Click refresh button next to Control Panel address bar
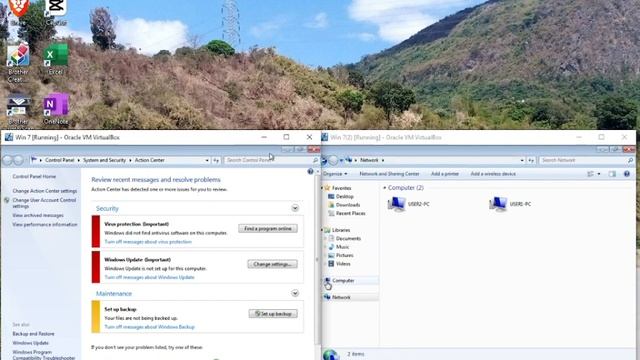Image resolution: width=640 pixels, height=360 pixels. (x=216, y=160)
